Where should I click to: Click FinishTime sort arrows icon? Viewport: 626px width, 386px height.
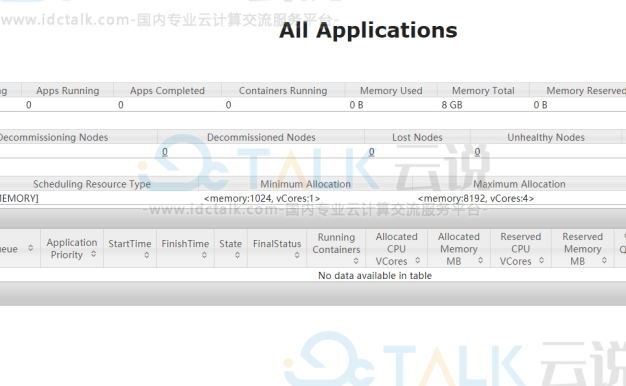click(204, 255)
